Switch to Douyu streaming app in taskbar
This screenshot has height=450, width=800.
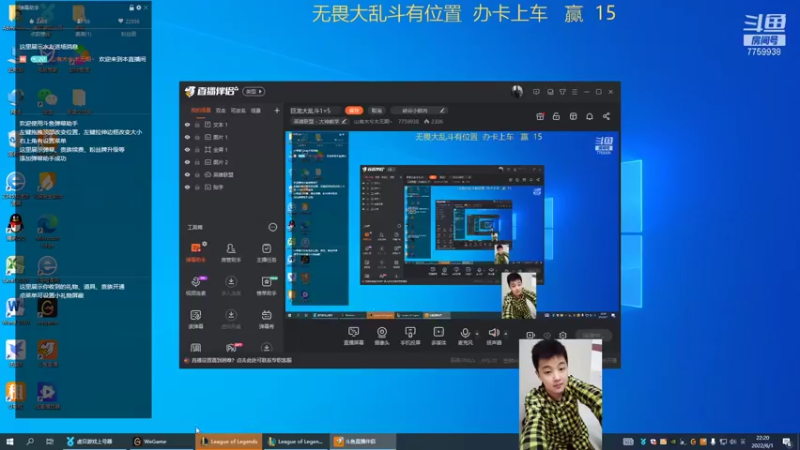tap(363, 441)
